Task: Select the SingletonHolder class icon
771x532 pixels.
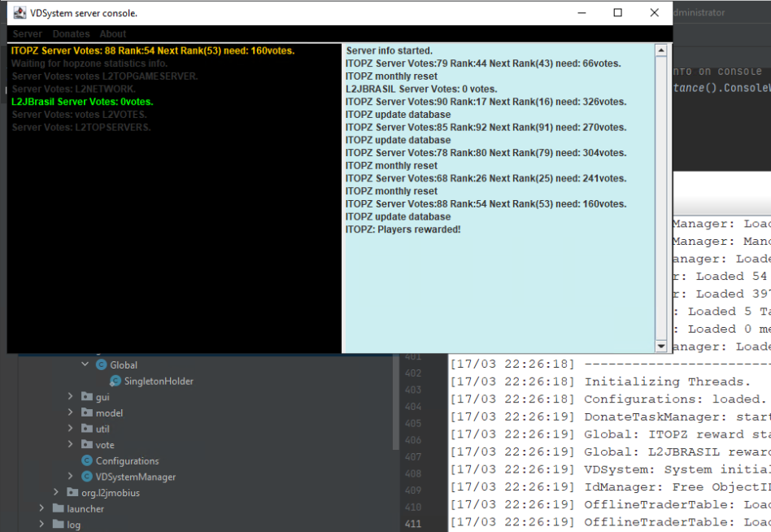Action: pos(115,381)
